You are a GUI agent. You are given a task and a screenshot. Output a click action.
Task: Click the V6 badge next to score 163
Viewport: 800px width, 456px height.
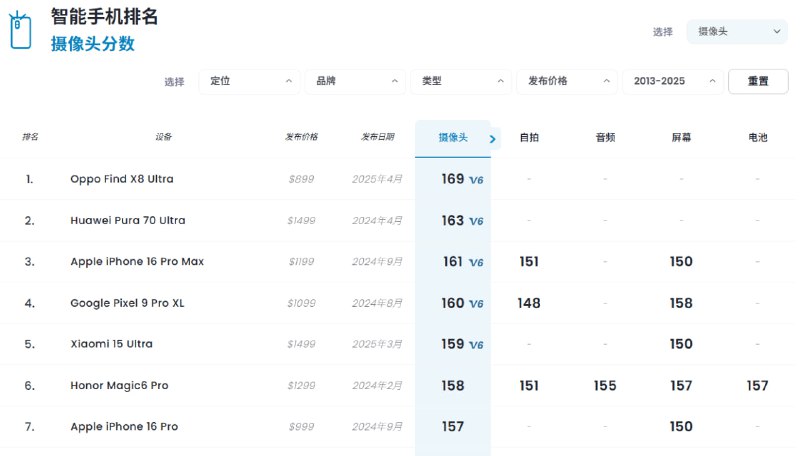(x=476, y=221)
